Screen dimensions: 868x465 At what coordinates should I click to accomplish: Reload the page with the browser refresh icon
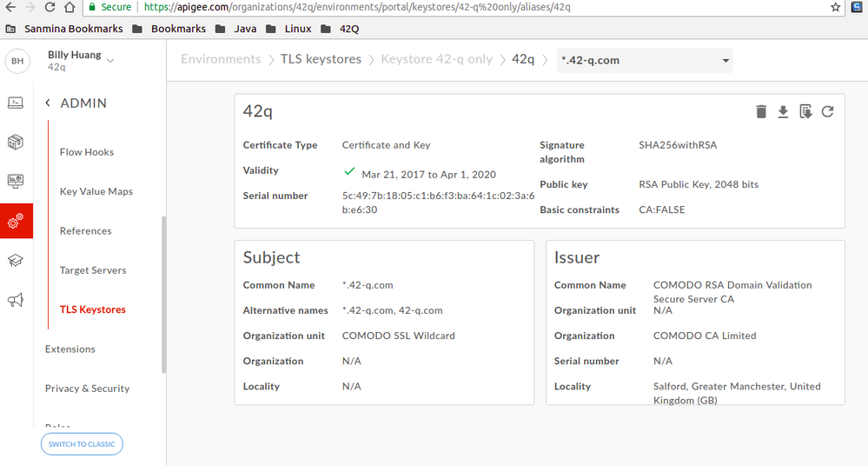point(50,7)
